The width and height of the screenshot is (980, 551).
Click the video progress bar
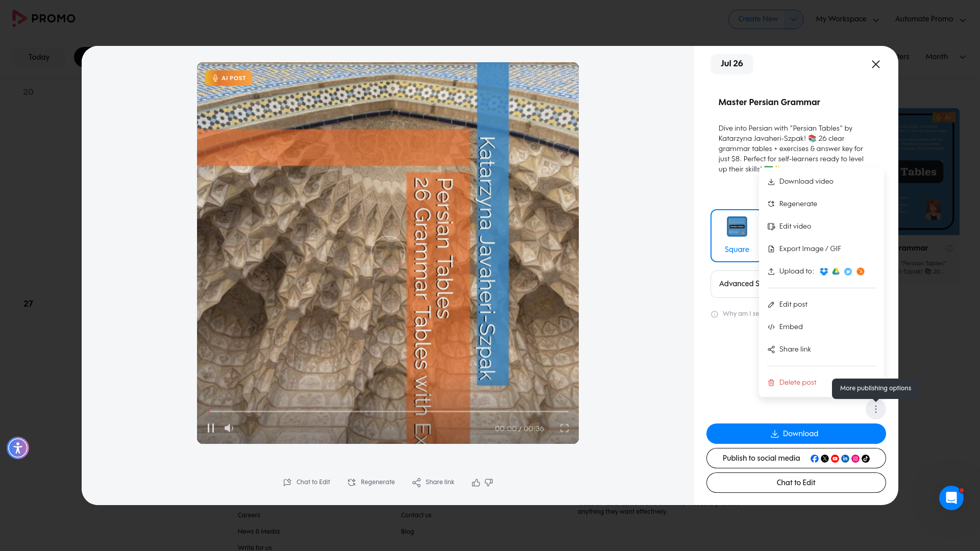tap(388, 411)
